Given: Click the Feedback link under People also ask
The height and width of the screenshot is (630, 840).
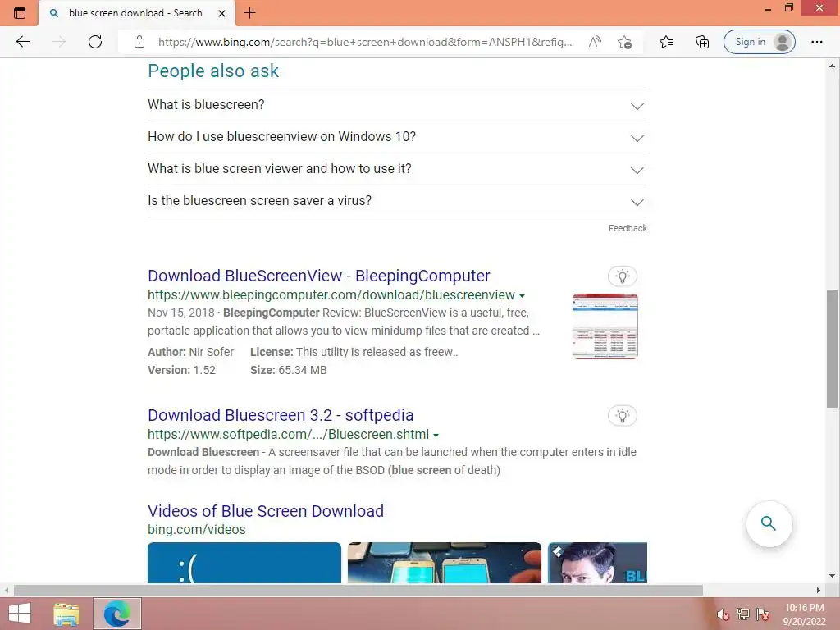Looking at the screenshot, I should point(628,228).
